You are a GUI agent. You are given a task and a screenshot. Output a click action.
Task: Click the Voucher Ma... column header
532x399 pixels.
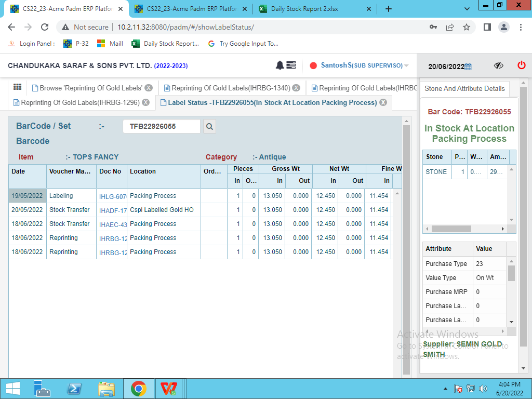coord(71,176)
